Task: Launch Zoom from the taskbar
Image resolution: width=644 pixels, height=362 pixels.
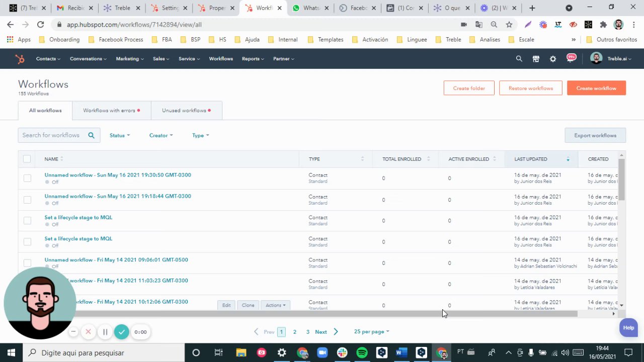Action: coord(322,352)
